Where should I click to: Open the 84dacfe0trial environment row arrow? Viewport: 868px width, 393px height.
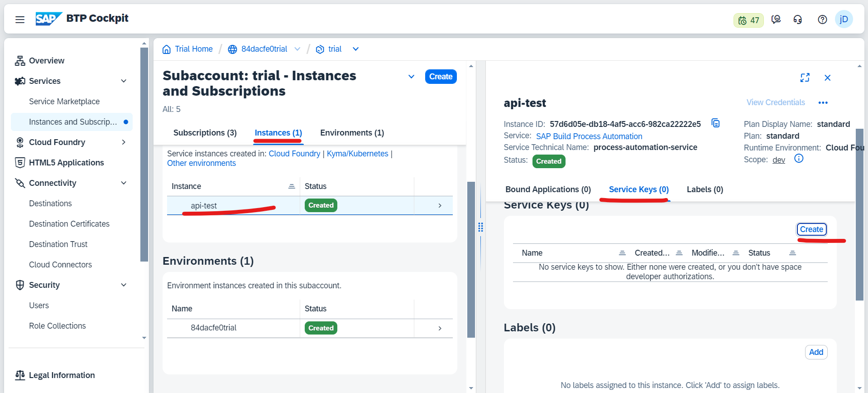tap(440, 328)
